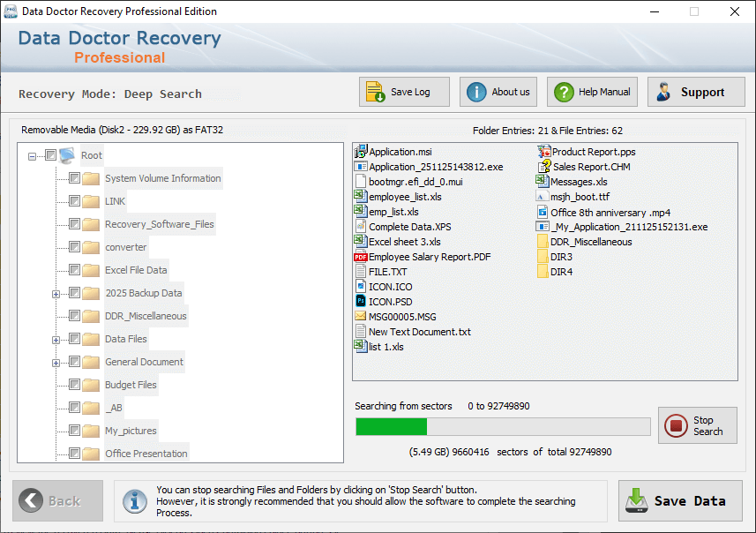Click the ICON.ICO image file icon
The image size is (756, 533).
click(x=361, y=287)
